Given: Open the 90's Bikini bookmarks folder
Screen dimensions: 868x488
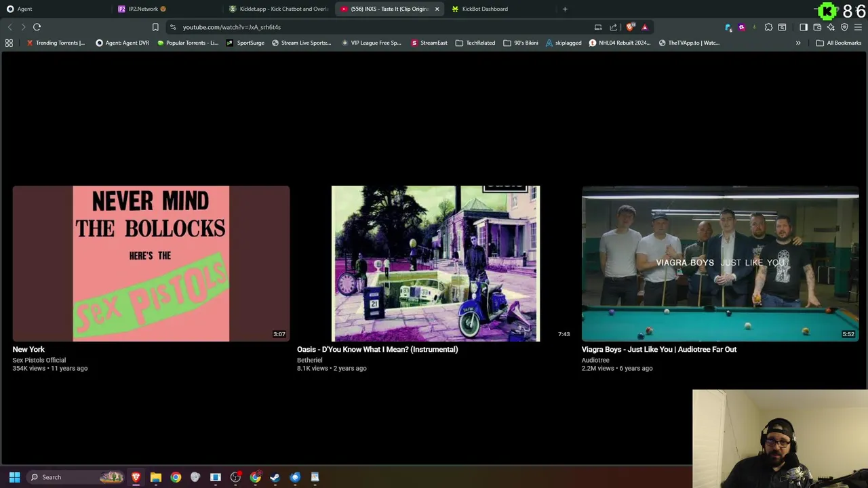Looking at the screenshot, I should (x=521, y=43).
